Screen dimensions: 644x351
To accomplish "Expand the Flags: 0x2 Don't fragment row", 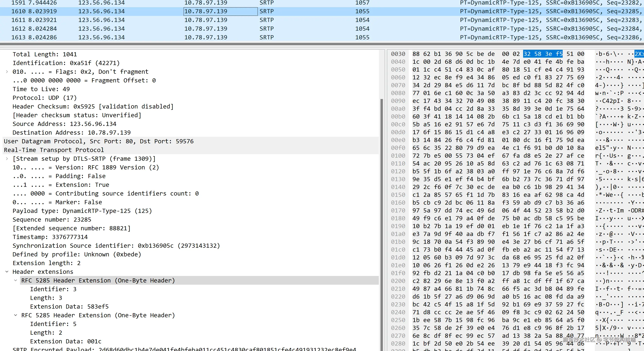I will click(x=7, y=72).
